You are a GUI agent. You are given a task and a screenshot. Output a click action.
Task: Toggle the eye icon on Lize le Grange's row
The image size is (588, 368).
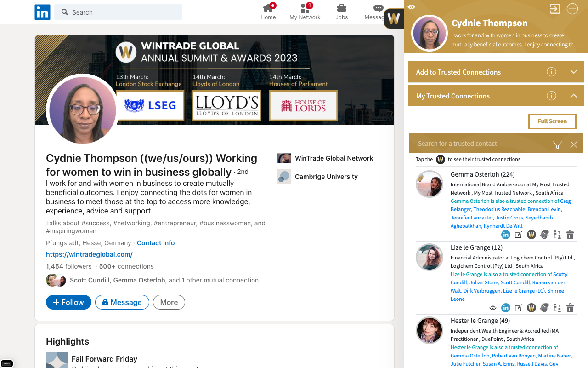pyautogui.click(x=493, y=308)
